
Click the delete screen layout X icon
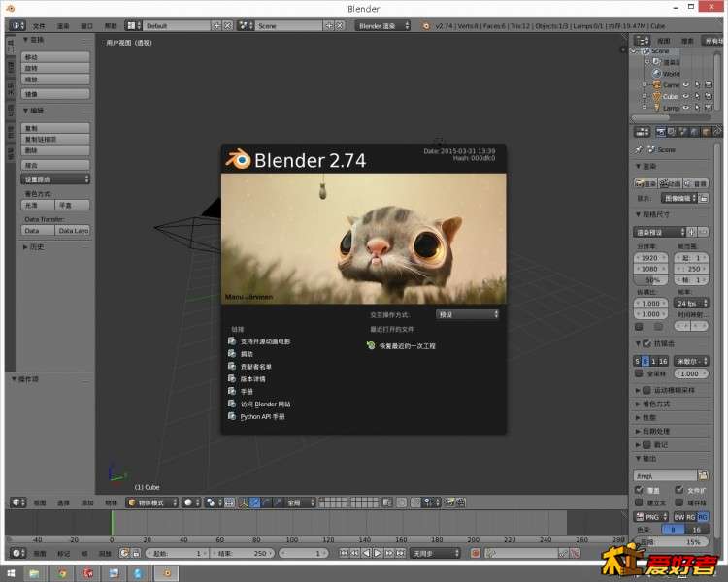[x=227, y=25]
